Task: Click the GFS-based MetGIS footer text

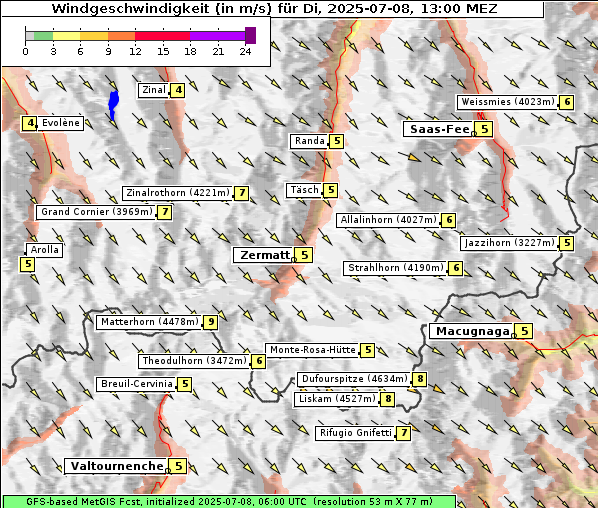Action: (229, 502)
